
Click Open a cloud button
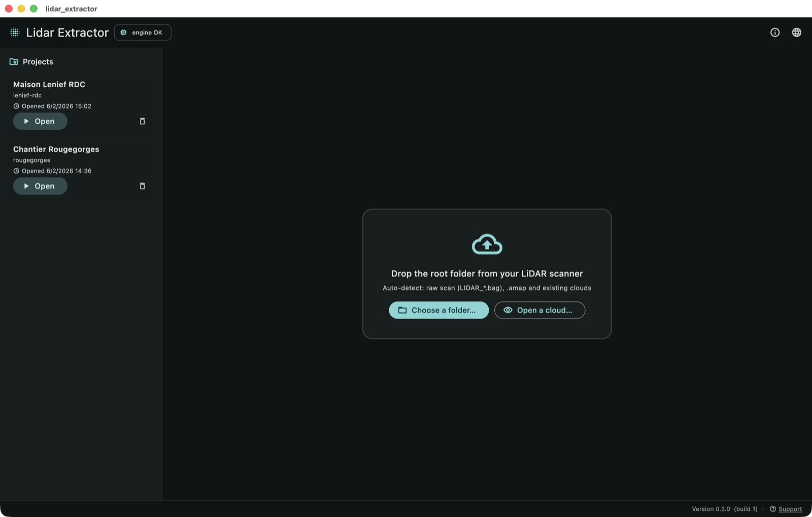[539, 310]
